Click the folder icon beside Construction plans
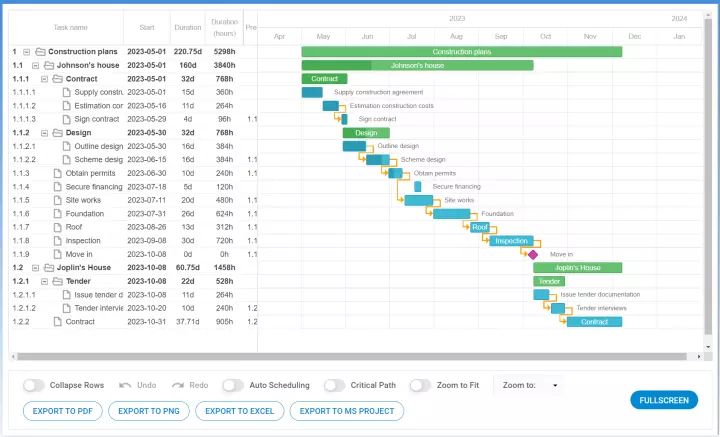The height and width of the screenshot is (437, 720). [x=40, y=52]
